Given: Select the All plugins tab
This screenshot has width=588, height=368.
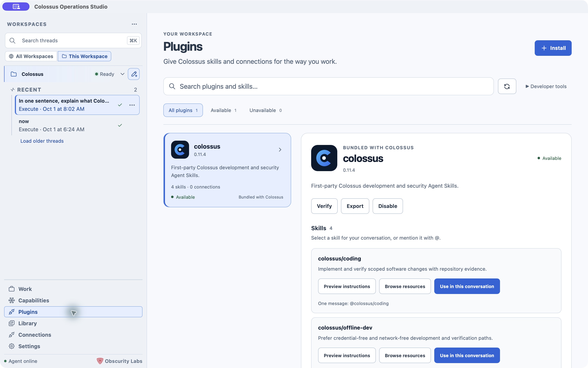Looking at the screenshot, I should [x=183, y=110].
